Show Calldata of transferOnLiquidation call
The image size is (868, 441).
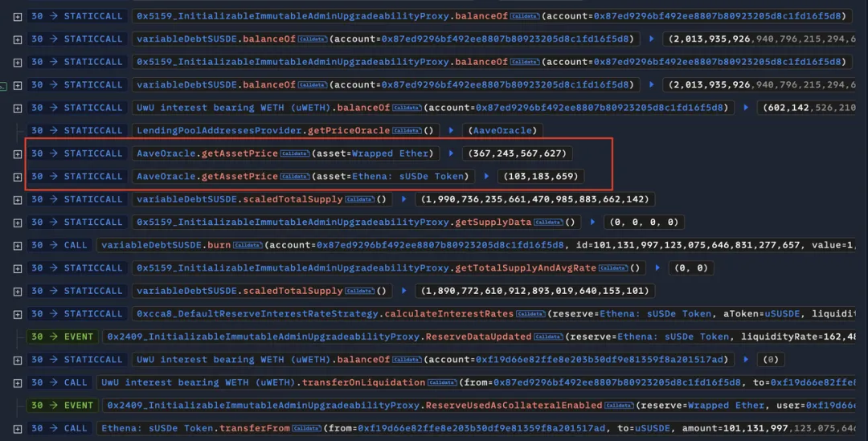pos(442,382)
